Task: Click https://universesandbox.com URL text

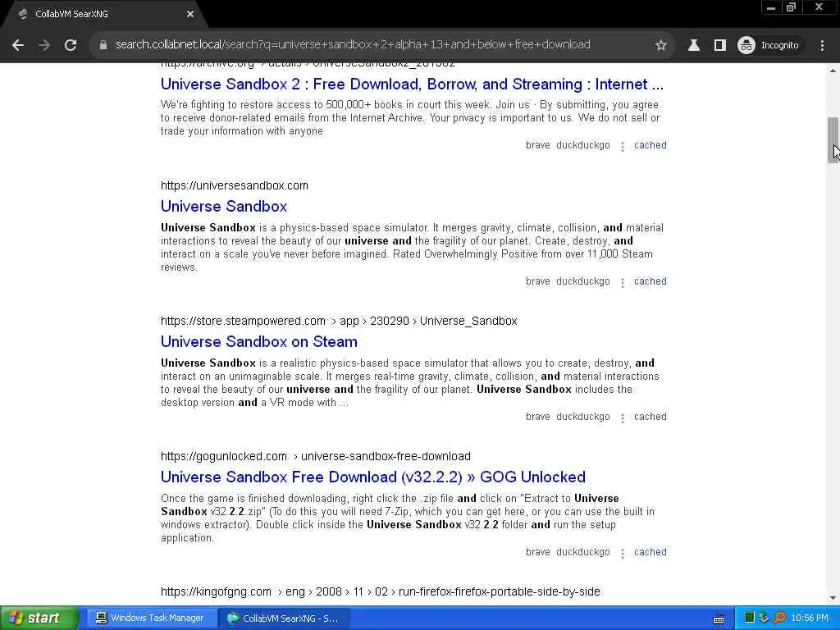Action: (235, 185)
